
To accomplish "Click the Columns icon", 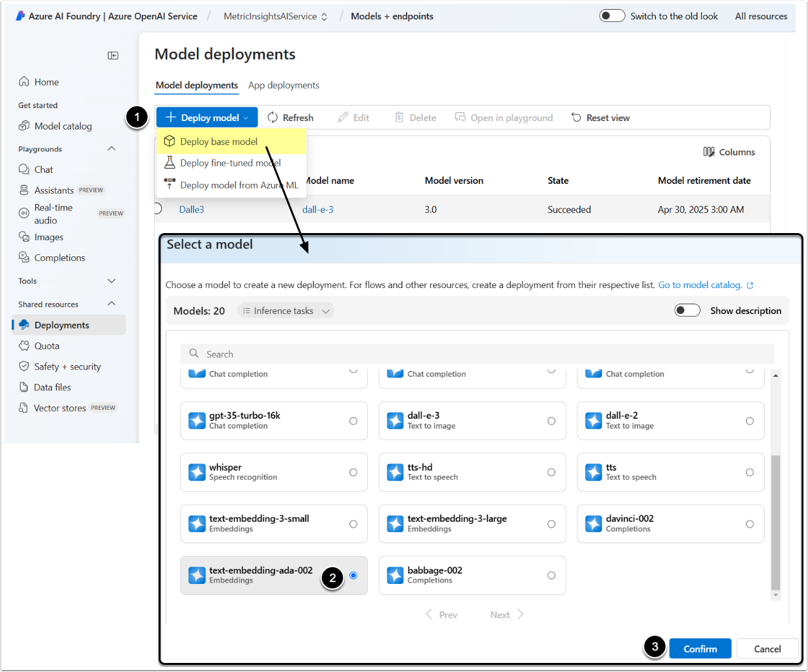I will point(709,152).
